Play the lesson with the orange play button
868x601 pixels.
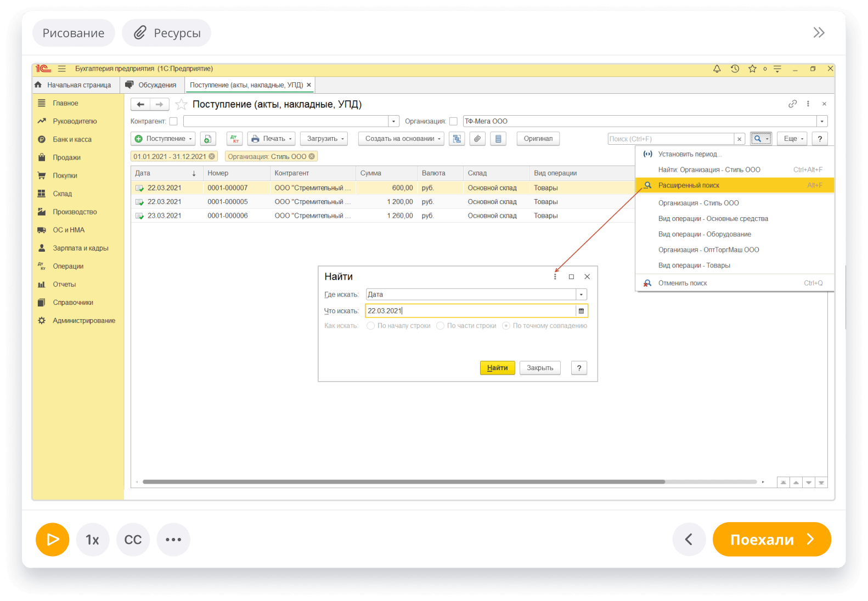pyautogui.click(x=53, y=540)
